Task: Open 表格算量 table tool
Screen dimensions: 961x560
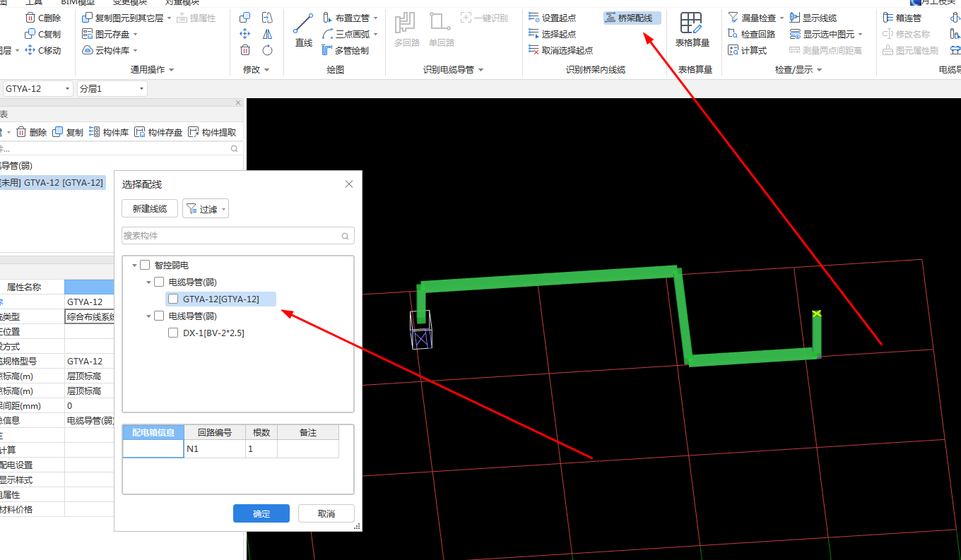Action: coord(692,31)
